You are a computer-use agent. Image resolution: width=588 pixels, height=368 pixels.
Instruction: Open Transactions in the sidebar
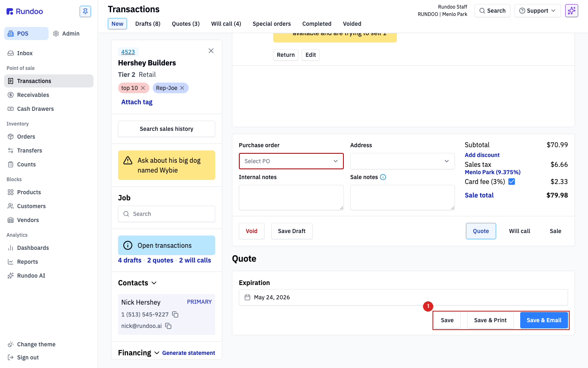coord(49,81)
